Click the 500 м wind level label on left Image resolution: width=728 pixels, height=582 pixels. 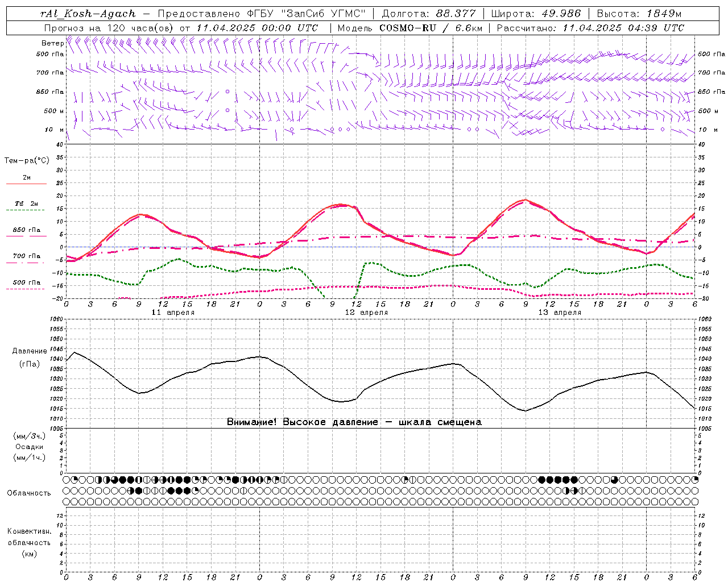[x=54, y=111]
